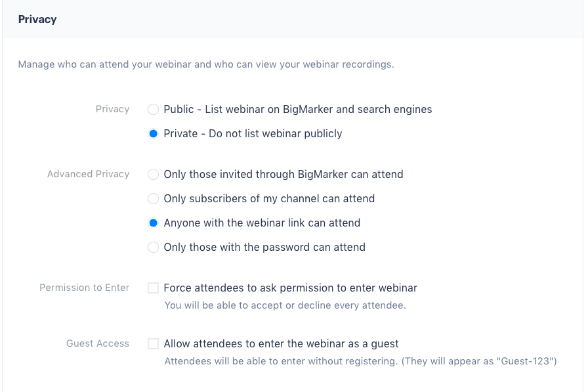588x392 pixels.
Task: Click 'Force attendees to ask permission' label text
Action: [x=291, y=288]
